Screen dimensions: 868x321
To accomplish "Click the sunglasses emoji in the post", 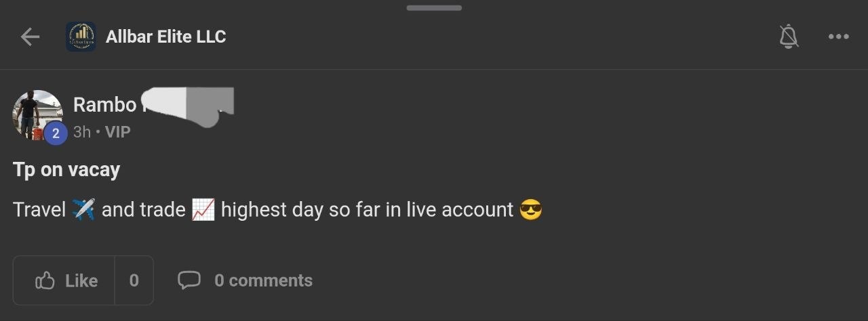I will [x=530, y=210].
